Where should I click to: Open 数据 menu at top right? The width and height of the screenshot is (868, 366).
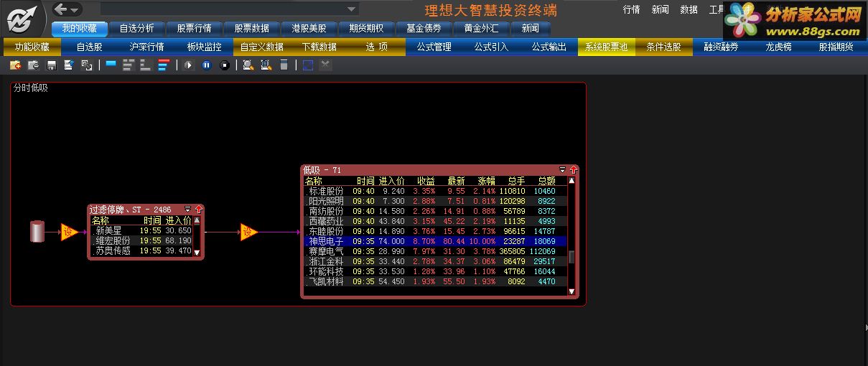tap(689, 9)
